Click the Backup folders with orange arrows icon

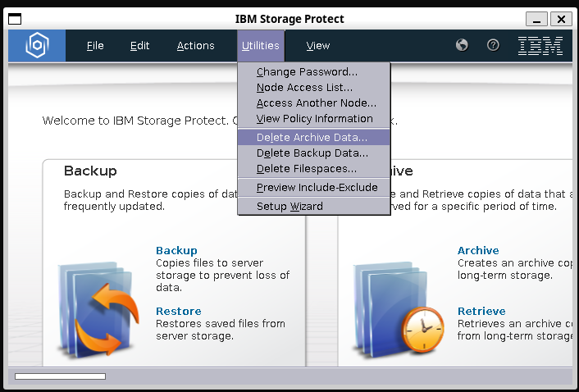pos(98,309)
